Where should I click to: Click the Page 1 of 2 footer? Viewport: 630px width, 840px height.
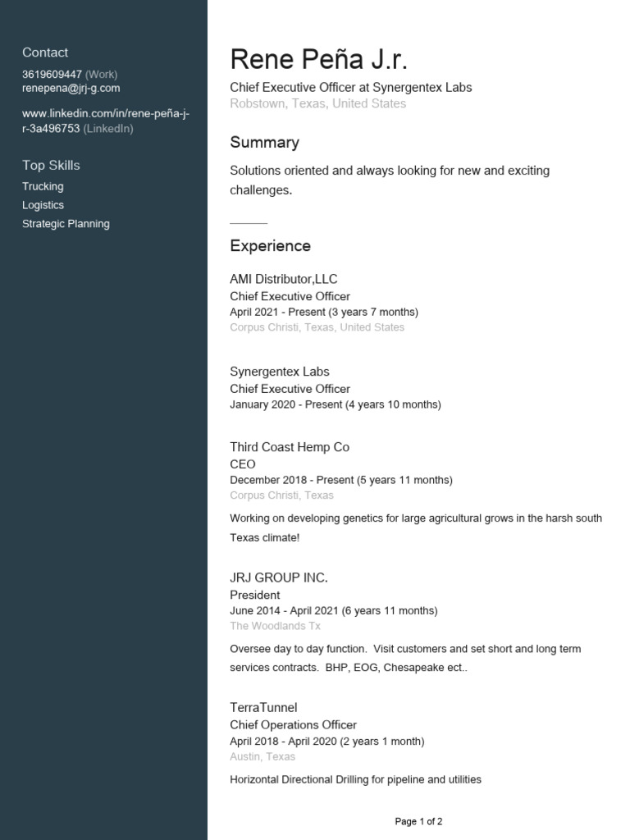pyautogui.click(x=418, y=821)
